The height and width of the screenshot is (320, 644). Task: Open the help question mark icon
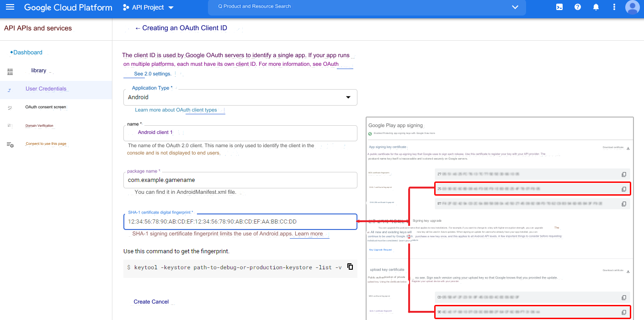click(x=578, y=7)
